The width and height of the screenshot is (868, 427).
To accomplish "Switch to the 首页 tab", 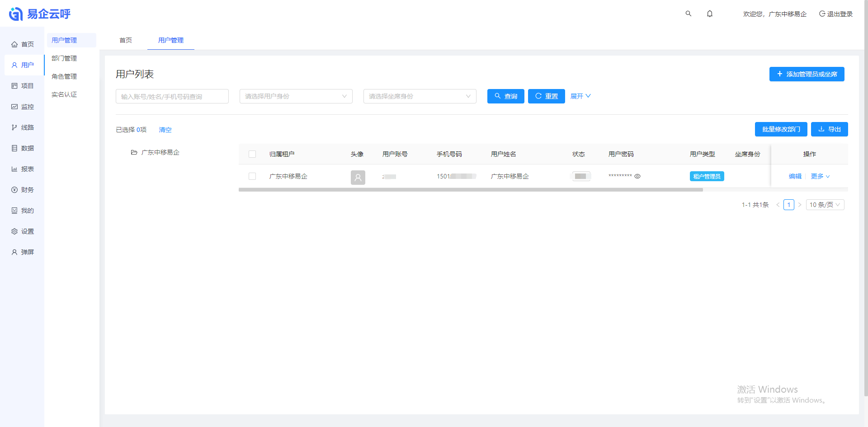I will (x=126, y=40).
